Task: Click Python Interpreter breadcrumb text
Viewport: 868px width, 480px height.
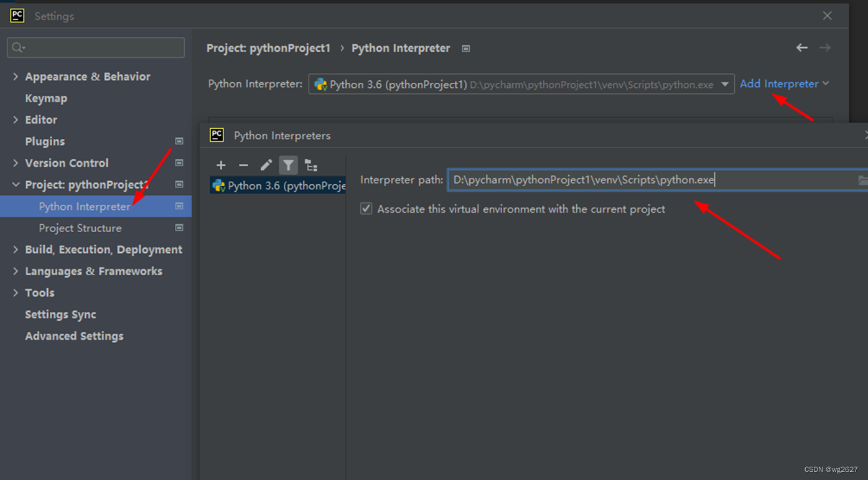Action: [401, 48]
